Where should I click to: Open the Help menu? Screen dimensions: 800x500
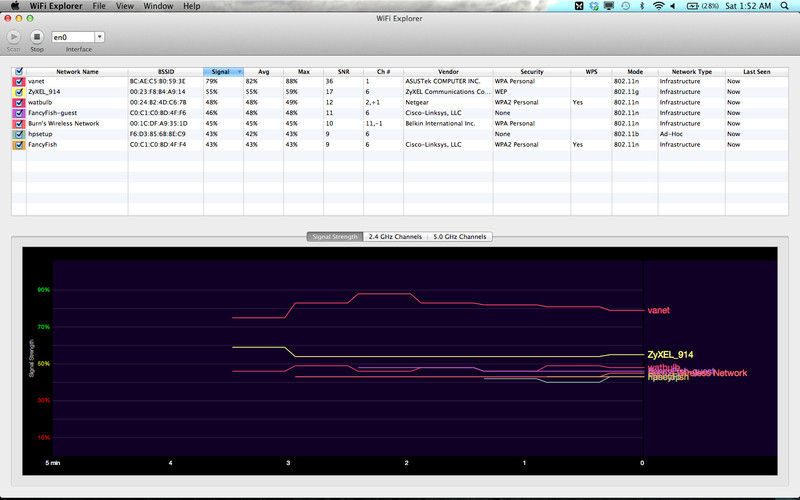[x=192, y=6]
